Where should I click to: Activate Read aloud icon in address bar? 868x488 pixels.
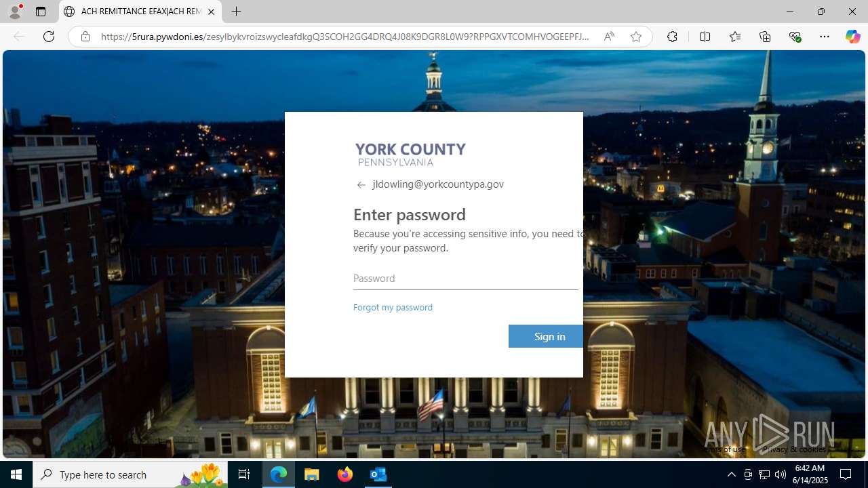click(x=609, y=37)
